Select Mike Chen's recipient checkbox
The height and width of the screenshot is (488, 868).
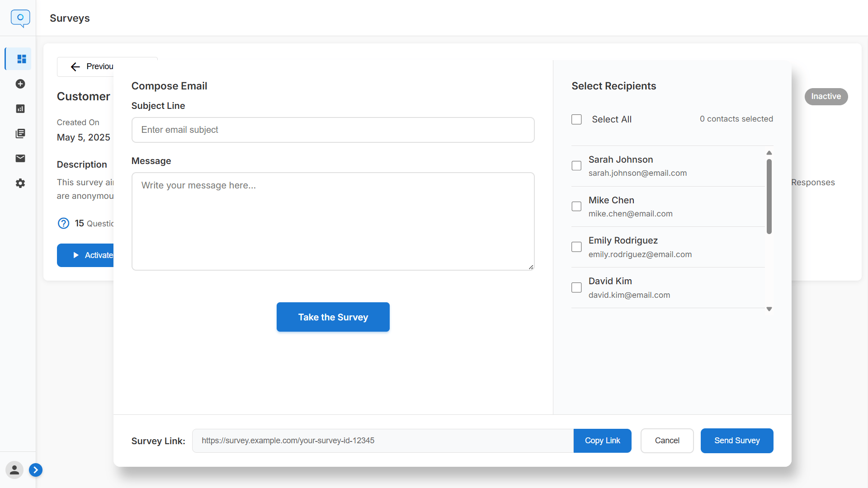[x=576, y=206]
